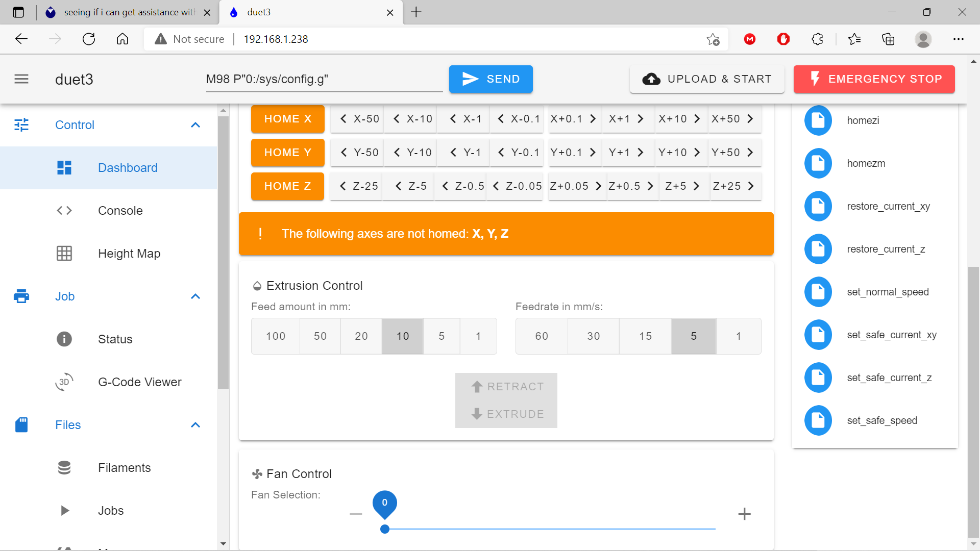Toggle Z-0.05 jog step

click(519, 186)
